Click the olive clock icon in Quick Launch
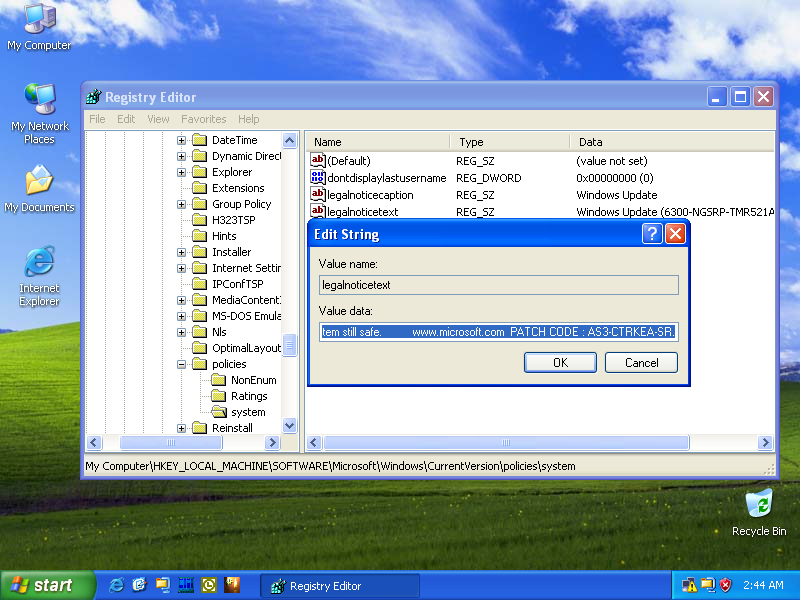This screenshot has width=800, height=600. (209, 585)
